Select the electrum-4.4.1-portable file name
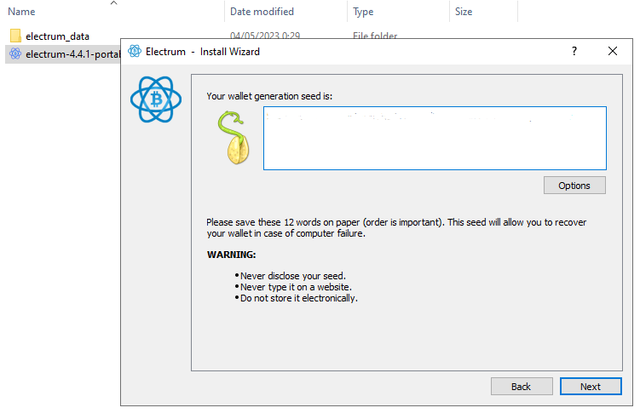This screenshot has width=640, height=412. 73,54
